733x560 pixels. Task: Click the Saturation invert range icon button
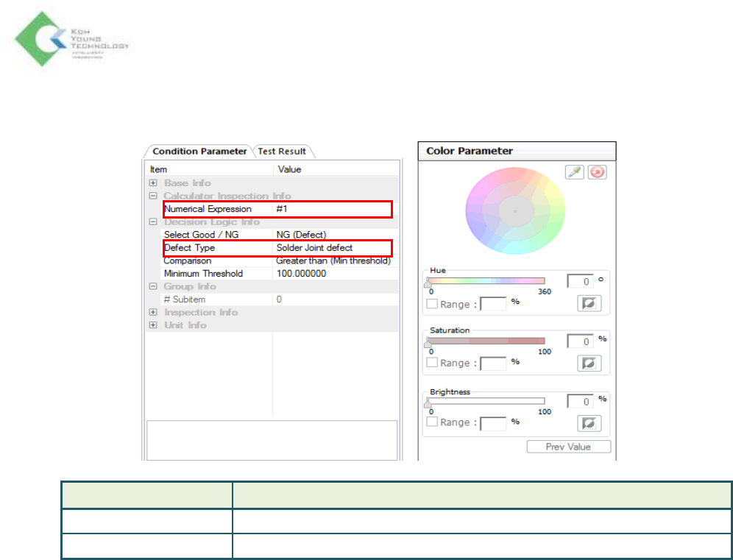click(x=589, y=363)
